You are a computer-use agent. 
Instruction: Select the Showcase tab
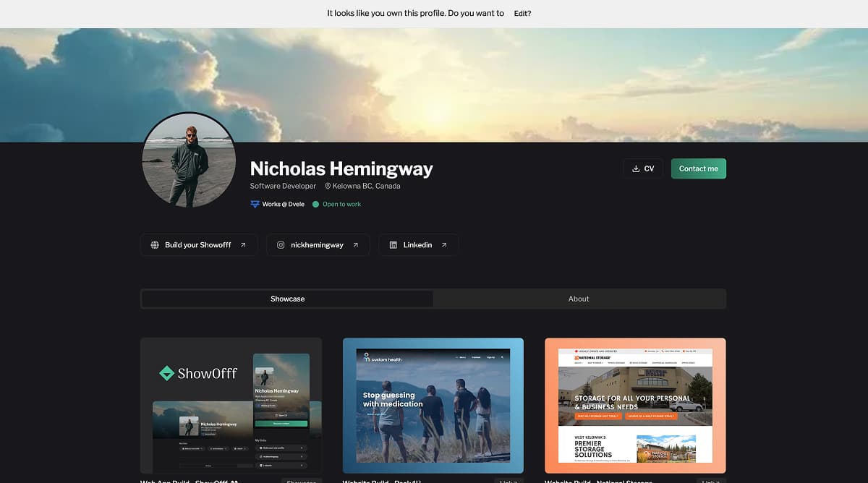coord(287,299)
